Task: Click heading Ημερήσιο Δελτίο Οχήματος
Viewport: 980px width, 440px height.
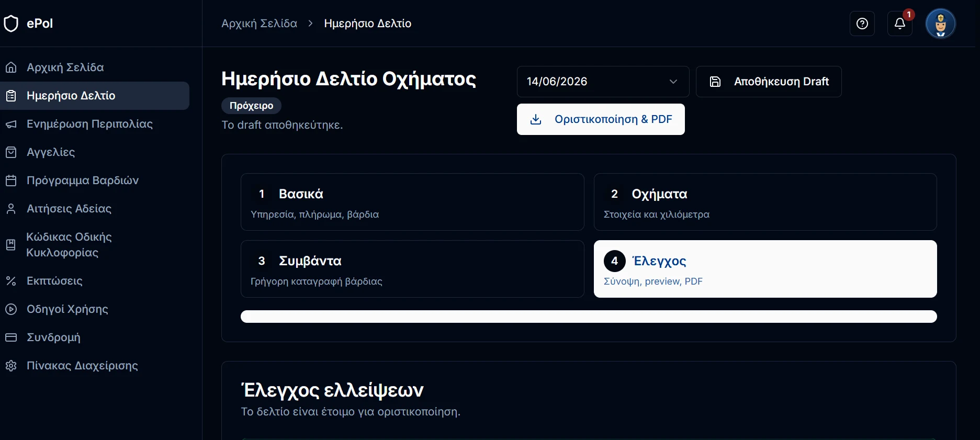Action: pyautogui.click(x=348, y=79)
